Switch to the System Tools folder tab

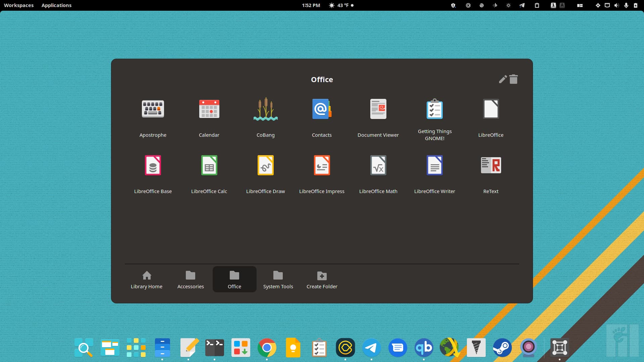tap(278, 279)
